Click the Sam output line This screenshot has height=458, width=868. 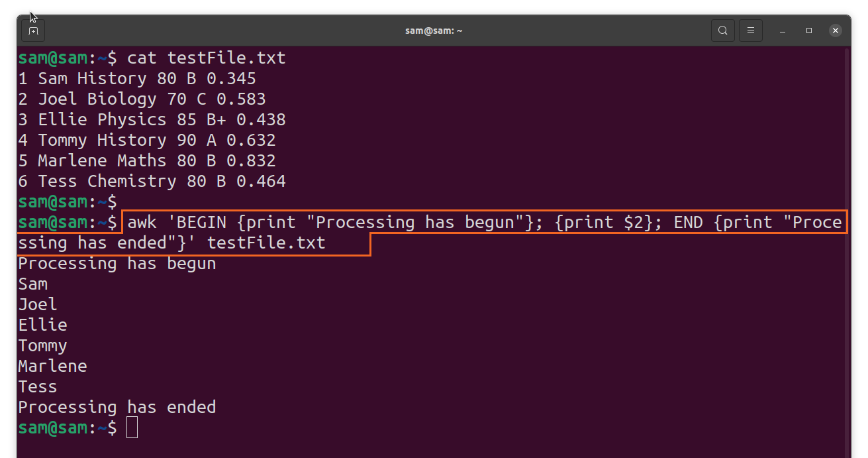pos(32,284)
